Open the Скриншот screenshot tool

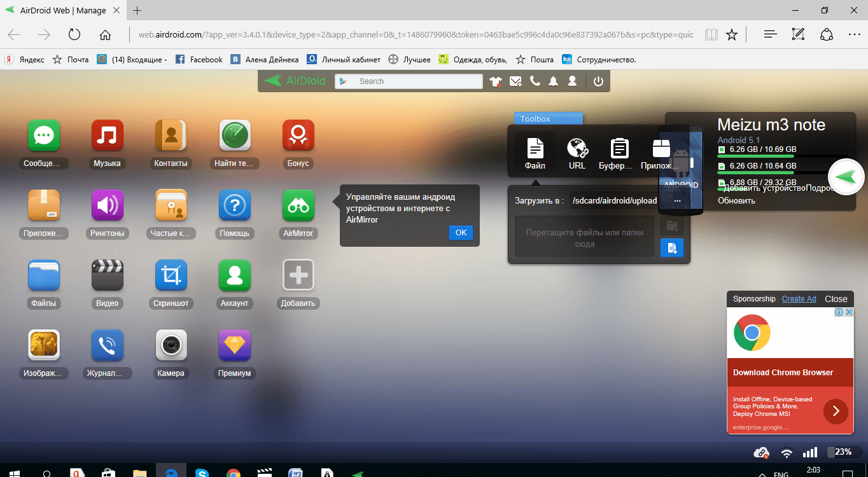171,275
